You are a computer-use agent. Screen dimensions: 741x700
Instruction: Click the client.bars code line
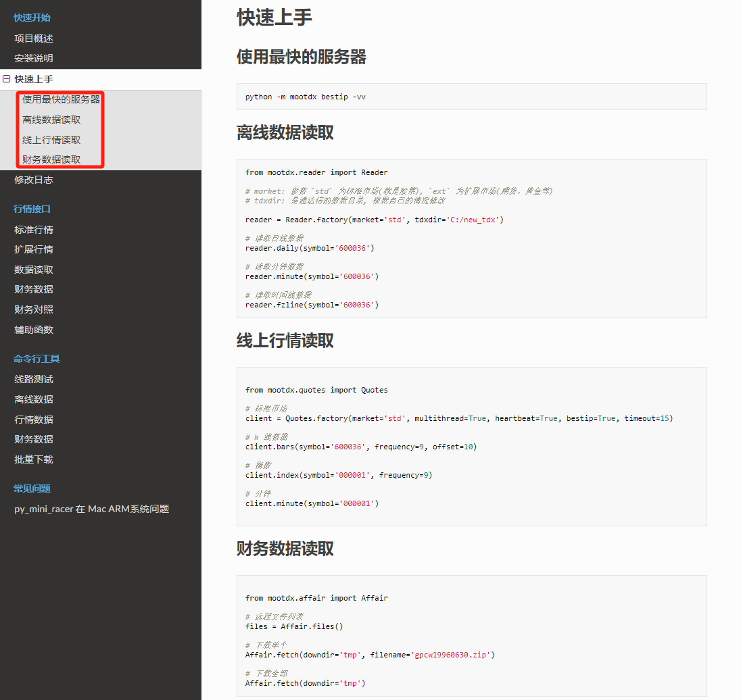(x=361, y=447)
